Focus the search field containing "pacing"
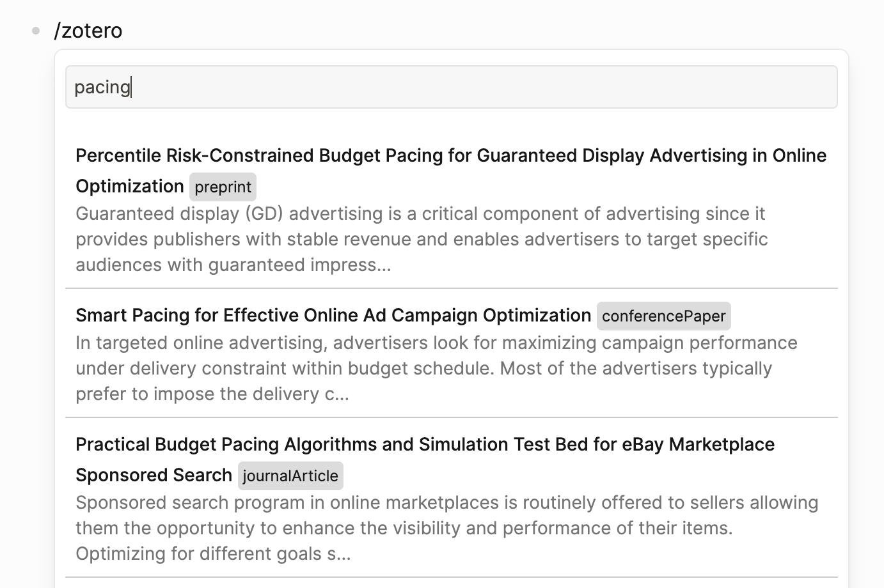 [x=451, y=87]
